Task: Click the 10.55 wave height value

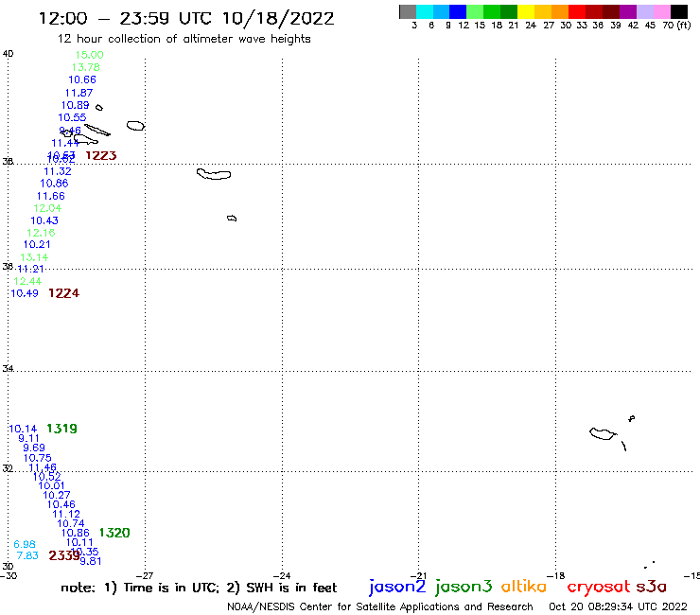Action: pyautogui.click(x=72, y=117)
